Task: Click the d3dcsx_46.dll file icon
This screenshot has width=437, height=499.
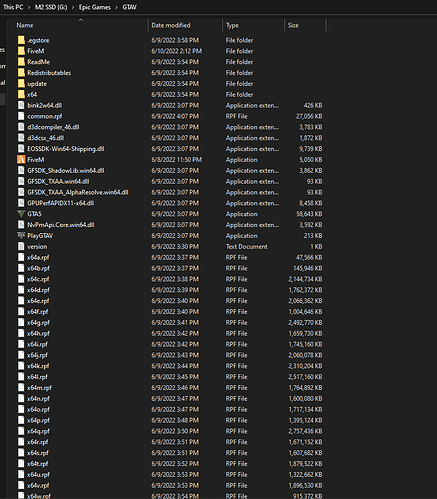Action: [21, 138]
